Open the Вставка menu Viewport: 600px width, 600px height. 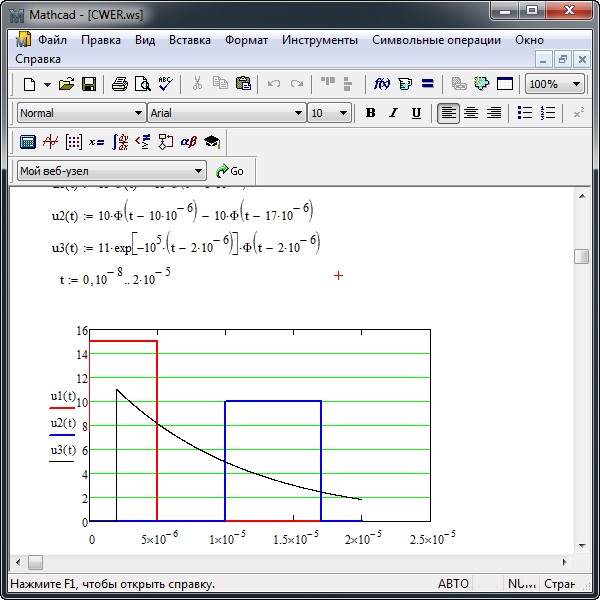189,40
